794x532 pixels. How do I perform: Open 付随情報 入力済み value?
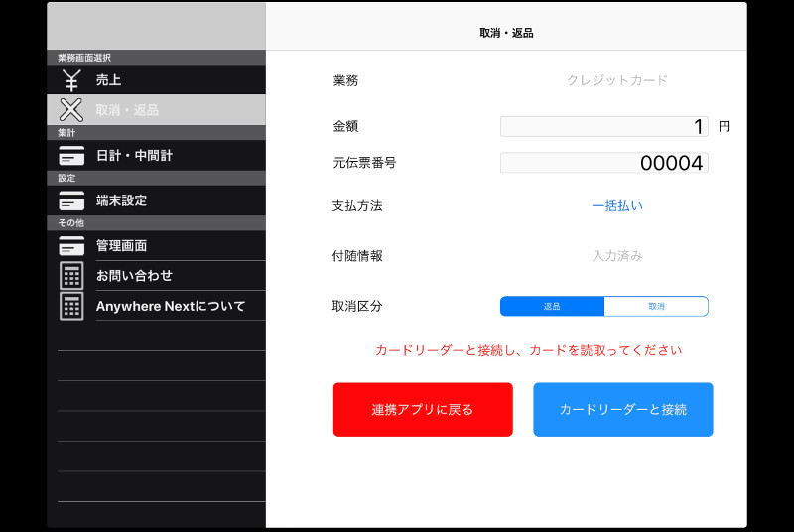click(617, 256)
